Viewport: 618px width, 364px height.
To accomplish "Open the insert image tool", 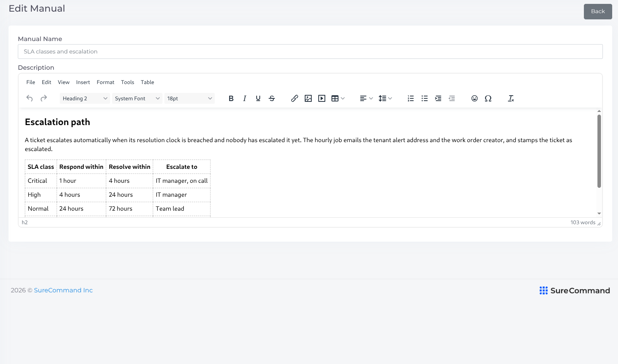I will (x=308, y=98).
